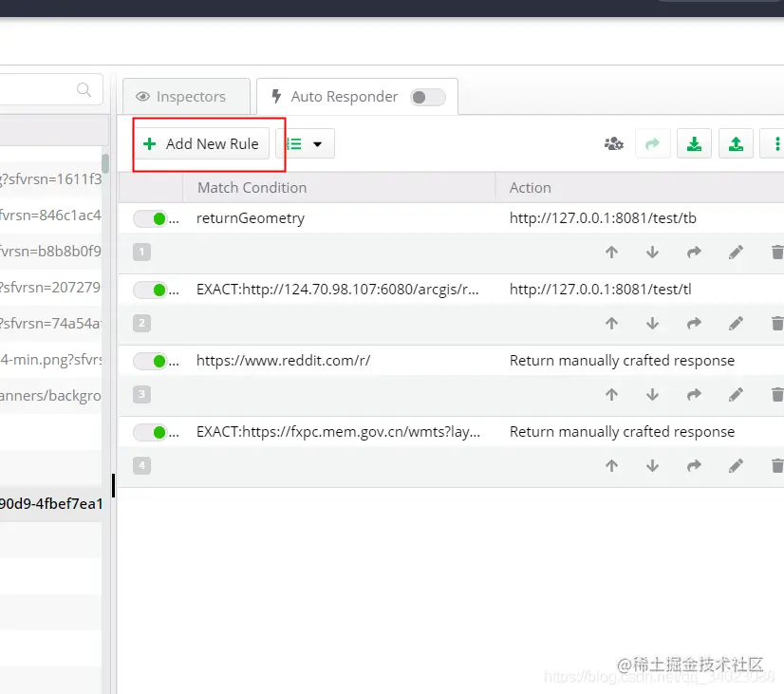Select session row 90d9-4fbef7ea1
784x694 pixels.
point(50,504)
